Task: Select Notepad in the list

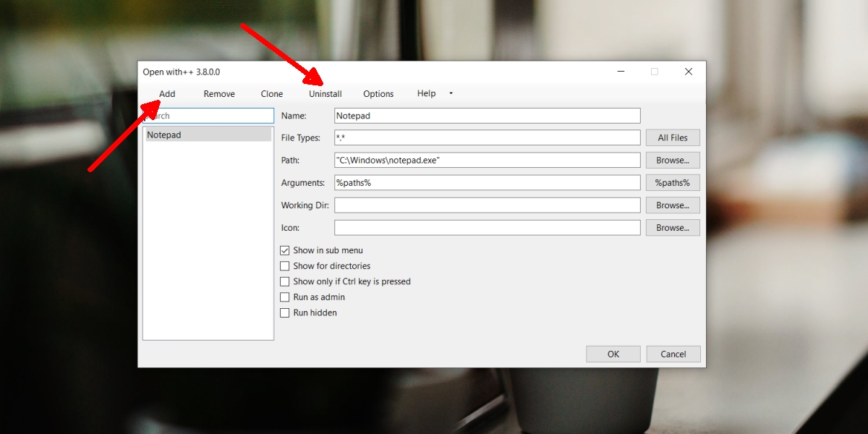Action: 208,135
